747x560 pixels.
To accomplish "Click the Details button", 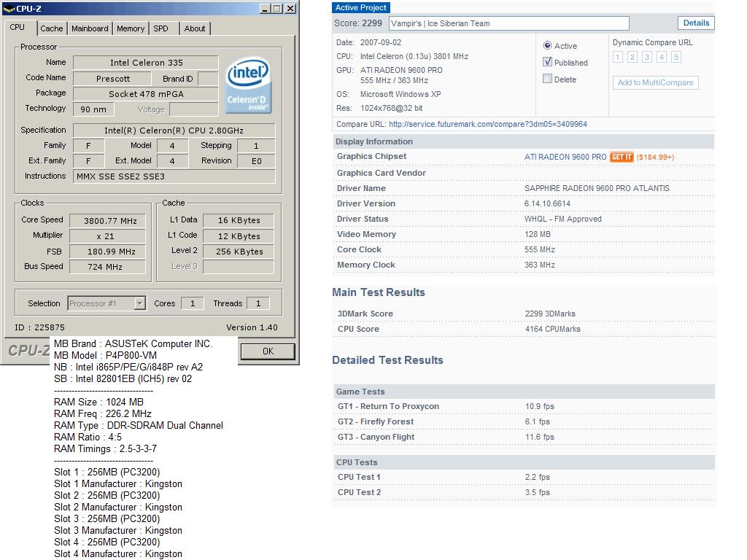I will point(696,23).
